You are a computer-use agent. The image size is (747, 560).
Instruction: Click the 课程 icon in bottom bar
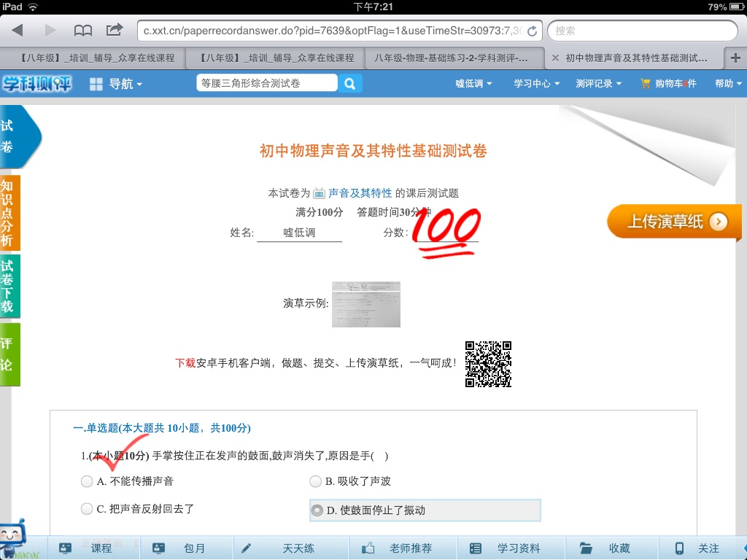[65, 548]
